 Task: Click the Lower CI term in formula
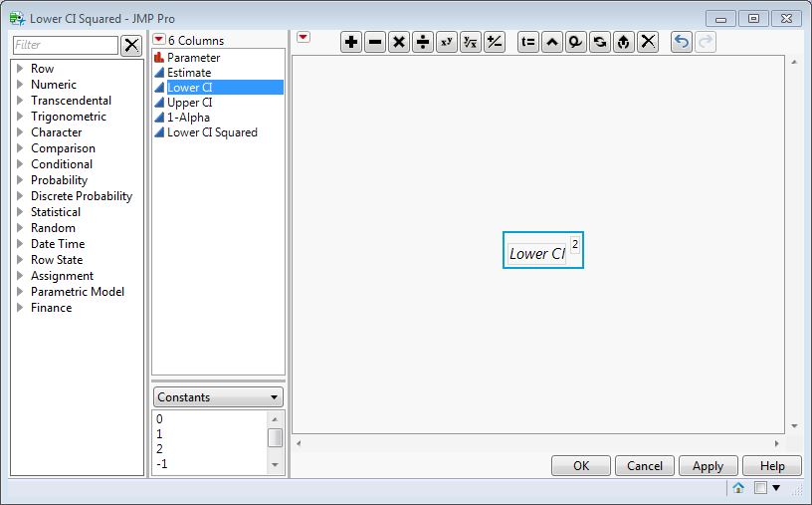point(537,254)
